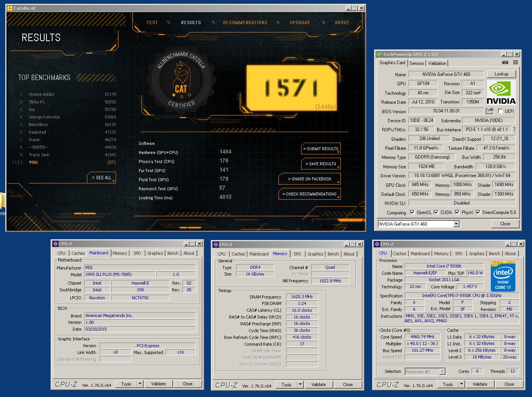Click Close in the Memory CPU-Z window
The height and width of the screenshot is (397, 532).
tap(348, 385)
